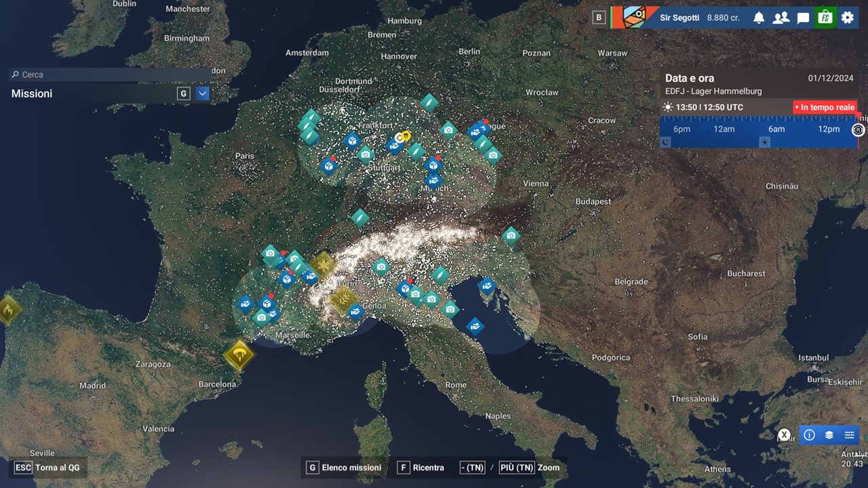Select the yellow parachute mission near Barcelona
Screen dimensions: 868x488
point(239,354)
